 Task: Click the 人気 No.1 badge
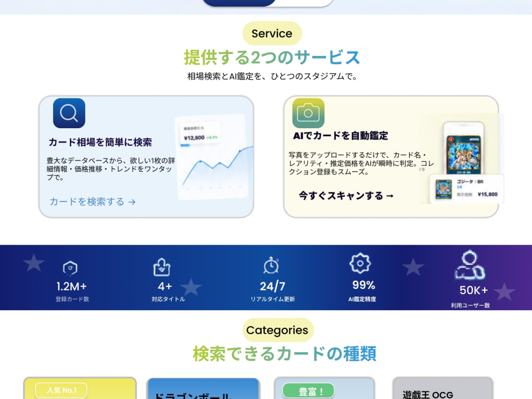click(x=61, y=390)
